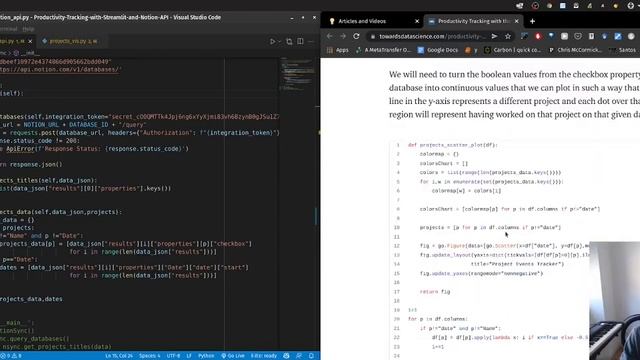The width and height of the screenshot is (640, 360).
Task: Open the A MetaTransfer bookmark
Action: (383, 50)
